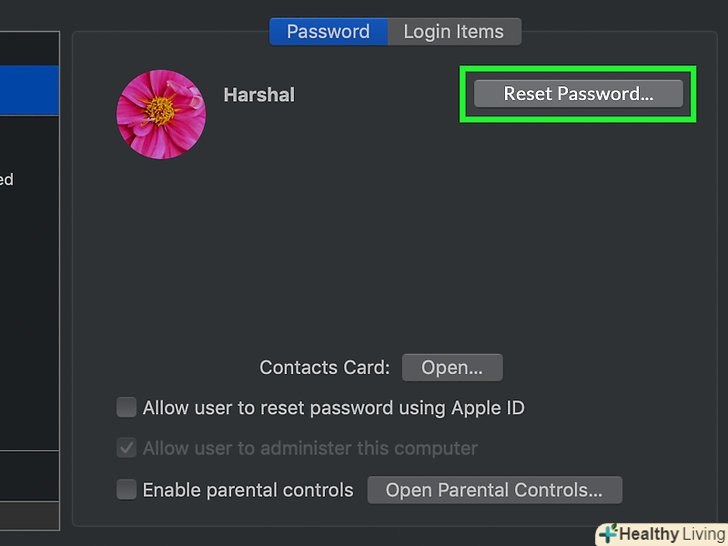728x546 pixels.
Task: Open the Login Items tab
Action: [453, 32]
